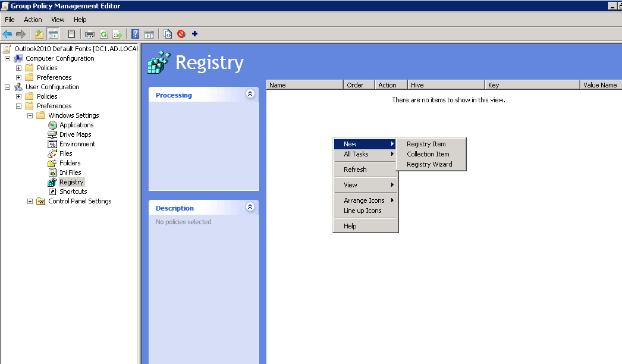Click the Up One Level folder icon
Viewport: 622px width, 364px height.
39,34
